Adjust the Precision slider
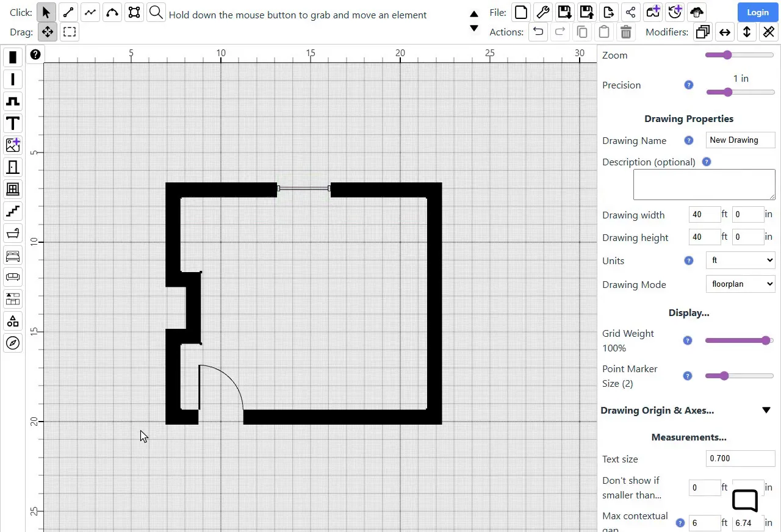 click(x=740, y=92)
